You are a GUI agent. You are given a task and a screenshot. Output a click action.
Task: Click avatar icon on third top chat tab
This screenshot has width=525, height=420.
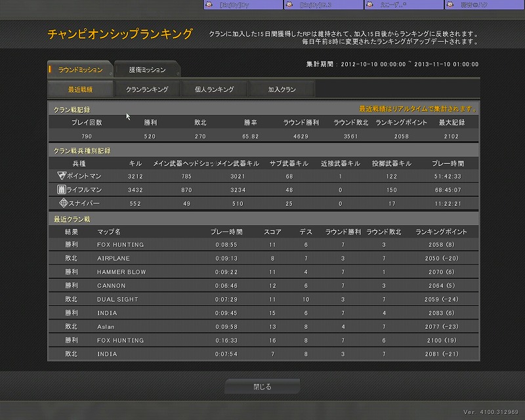(371, 5)
